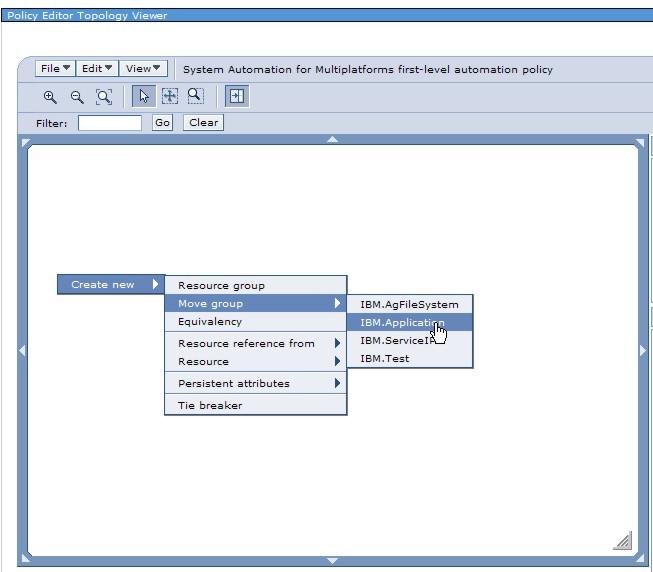This screenshot has height=572, width=653.
Task: Open the Resource submenu entry
Action: point(256,361)
